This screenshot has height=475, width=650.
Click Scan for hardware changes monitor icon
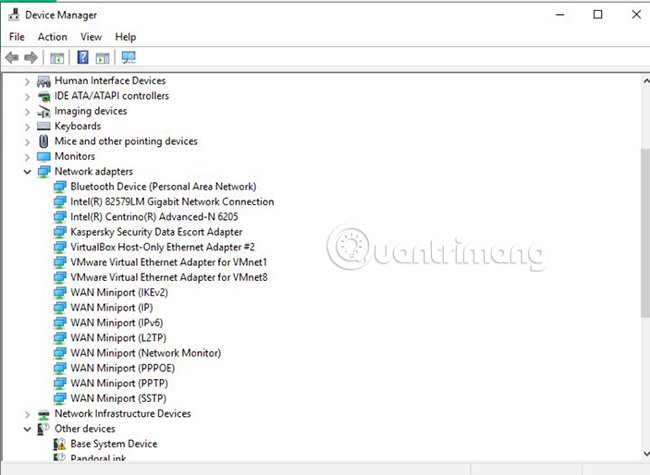[129, 57]
